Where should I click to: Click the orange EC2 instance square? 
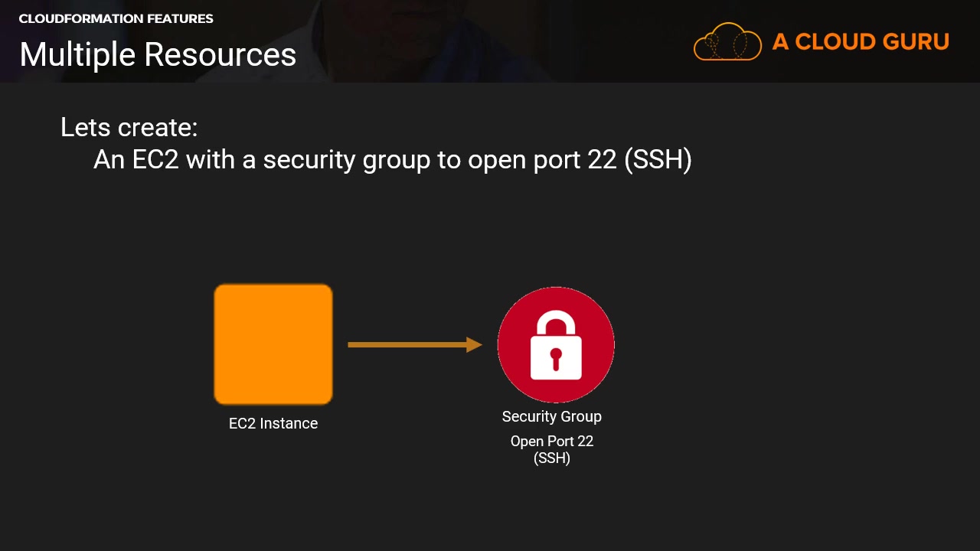(x=273, y=344)
